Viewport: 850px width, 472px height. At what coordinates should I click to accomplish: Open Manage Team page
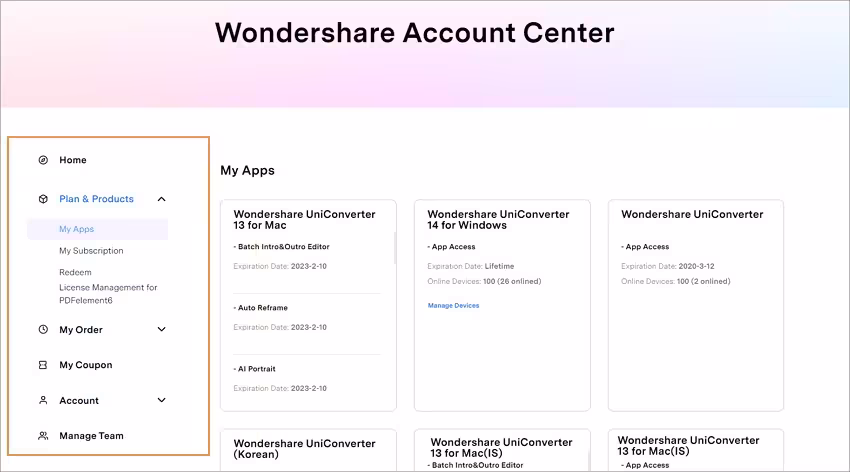point(91,436)
